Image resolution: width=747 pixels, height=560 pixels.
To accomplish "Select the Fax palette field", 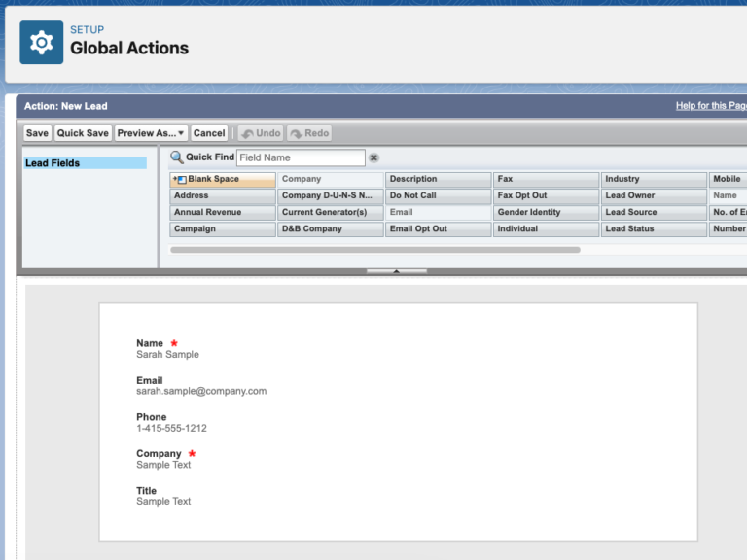I will 546,179.
